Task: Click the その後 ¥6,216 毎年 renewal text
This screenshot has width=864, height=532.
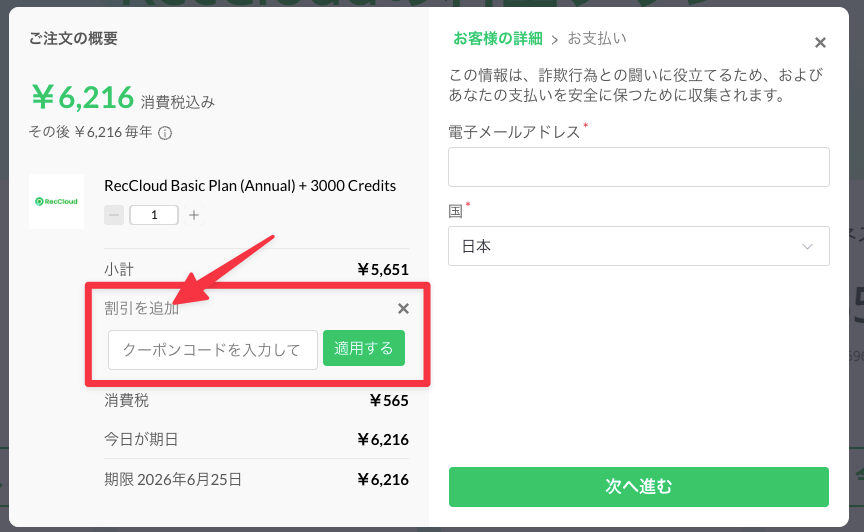Action: (90, 132)
